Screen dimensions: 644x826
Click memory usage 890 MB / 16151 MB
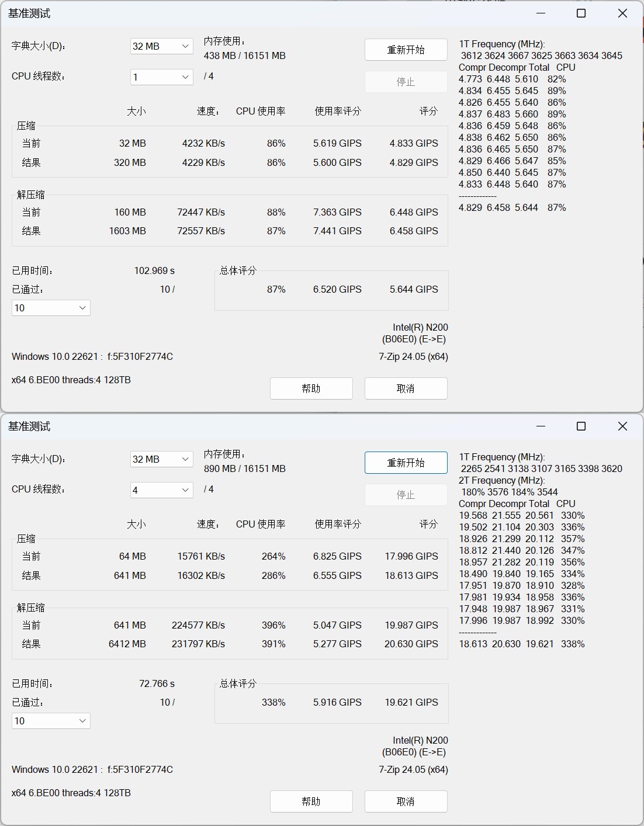pyautogui.click(x=245, y=468)
